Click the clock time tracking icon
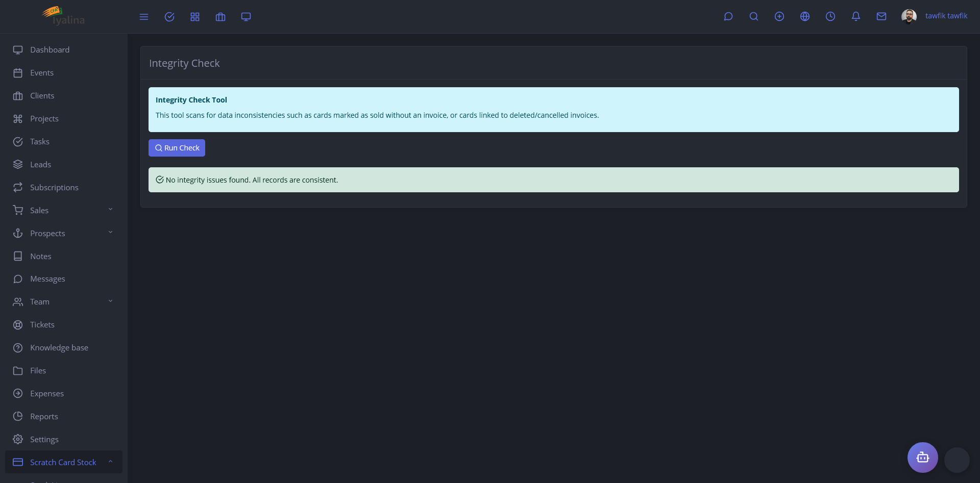Viewport: 980px width, 483px height. click(x=830, y=16)
